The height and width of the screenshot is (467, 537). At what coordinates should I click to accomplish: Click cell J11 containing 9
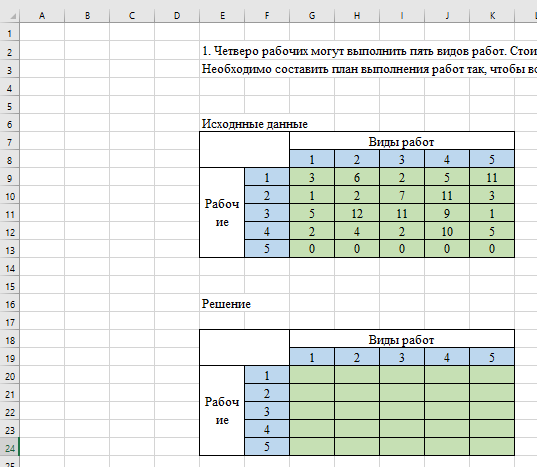click(447, 213)
